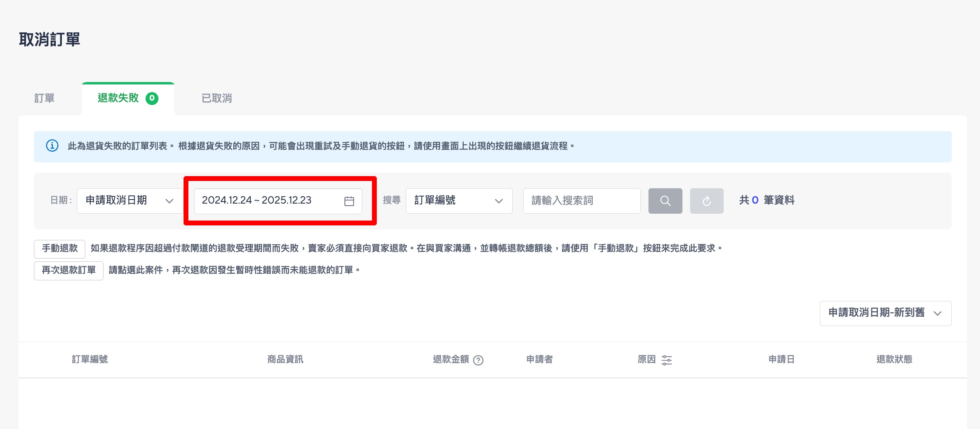The width and height of the screenshot is (980, 429).
Task: Click the 申請日 column header
Action: point(781,360)
